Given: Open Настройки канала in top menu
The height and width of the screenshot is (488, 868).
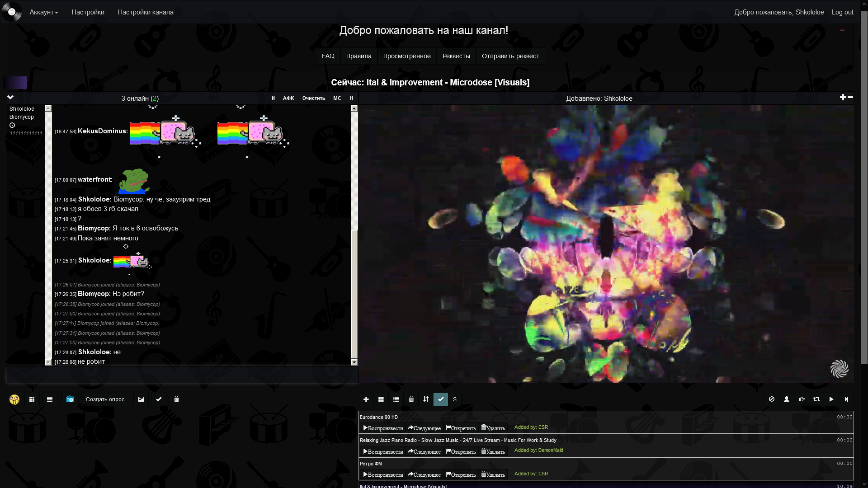Looking at the screenshot, I should point(146,12).
